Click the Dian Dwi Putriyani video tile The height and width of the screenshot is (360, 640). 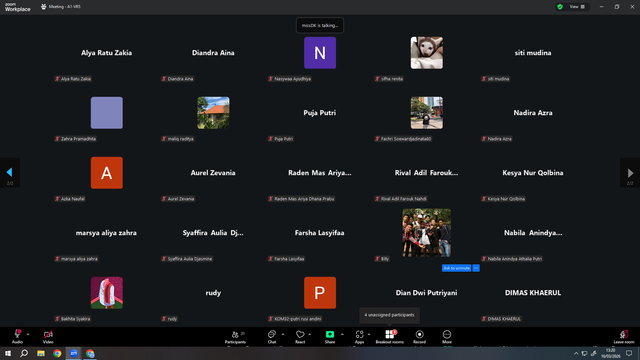click(427, 293)
